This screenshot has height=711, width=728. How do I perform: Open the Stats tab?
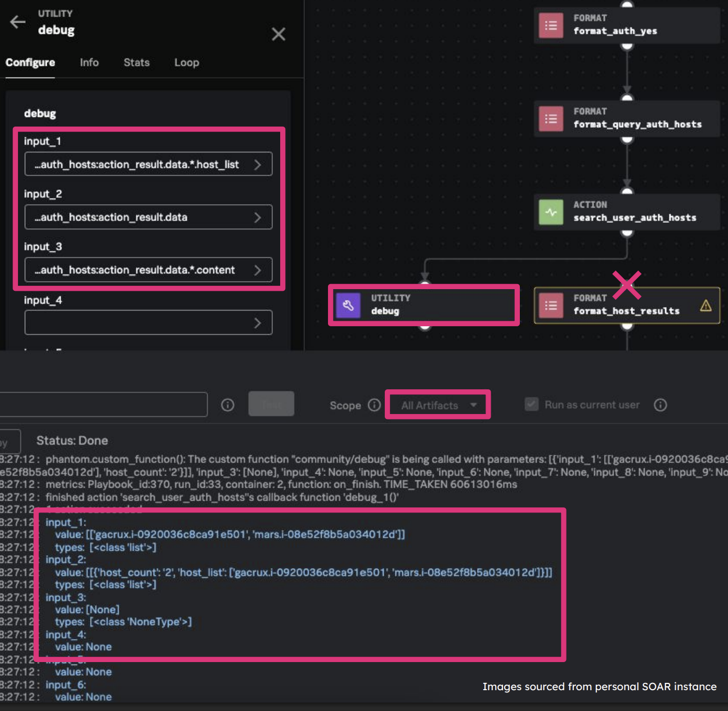136,62
